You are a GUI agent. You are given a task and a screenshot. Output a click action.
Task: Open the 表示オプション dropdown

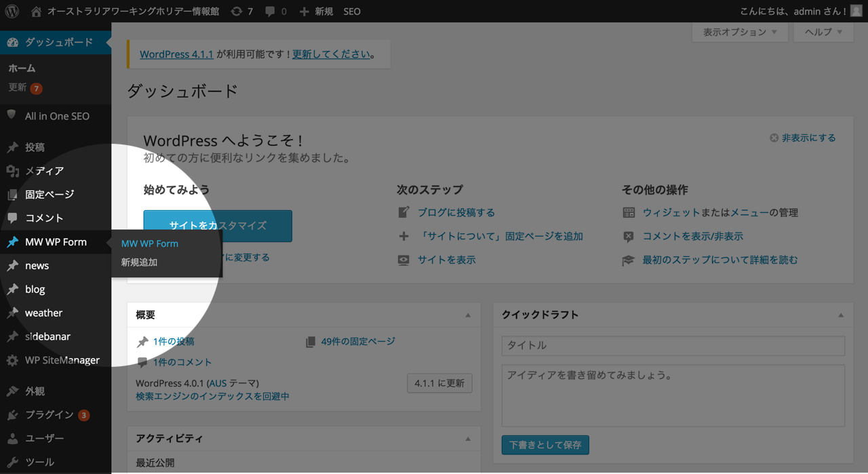tap(740, 32)
